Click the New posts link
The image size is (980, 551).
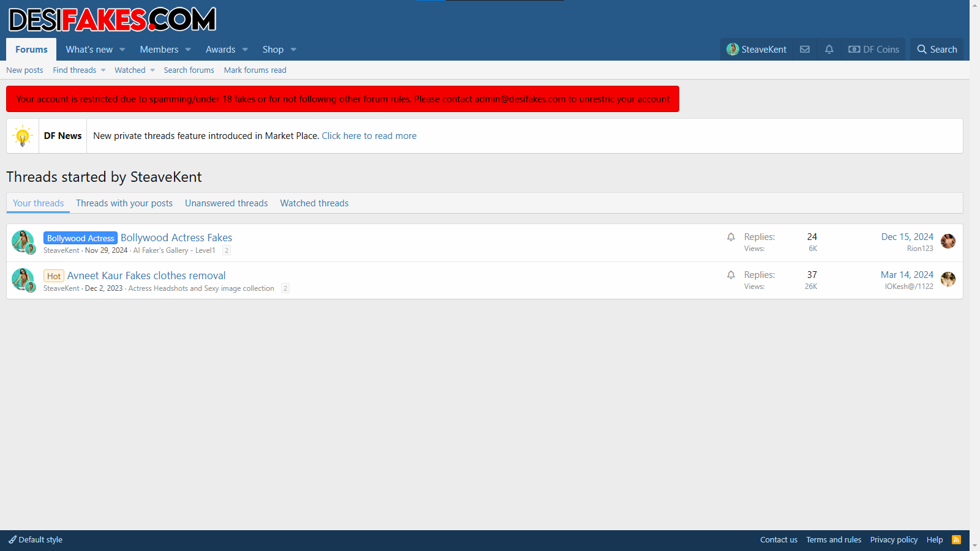point(24,70)
